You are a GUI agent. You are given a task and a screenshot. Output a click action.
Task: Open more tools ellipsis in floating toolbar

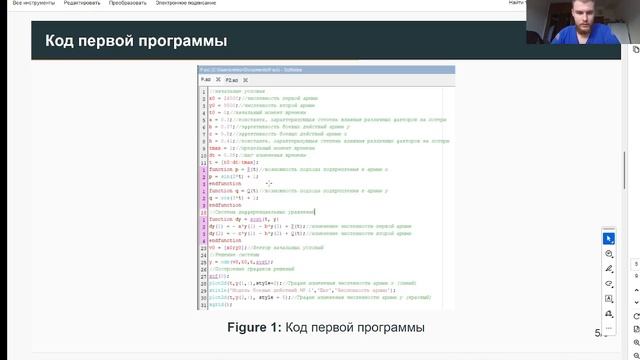pyautogui.click(x=609, y=328)
